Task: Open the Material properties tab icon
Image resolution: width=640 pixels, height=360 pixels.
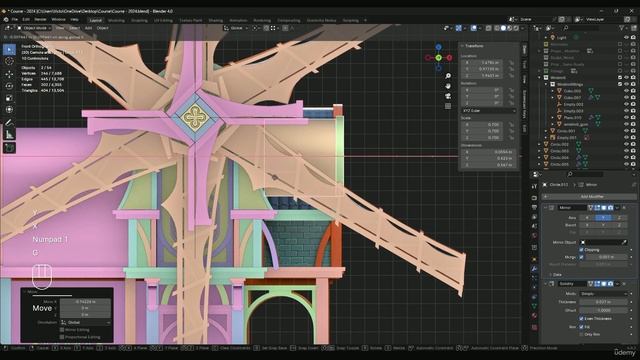Action: [534, 316]
